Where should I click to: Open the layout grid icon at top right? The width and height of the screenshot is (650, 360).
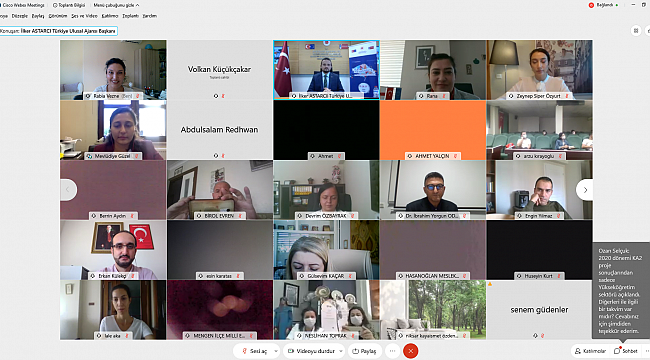(x=636, y=31)
